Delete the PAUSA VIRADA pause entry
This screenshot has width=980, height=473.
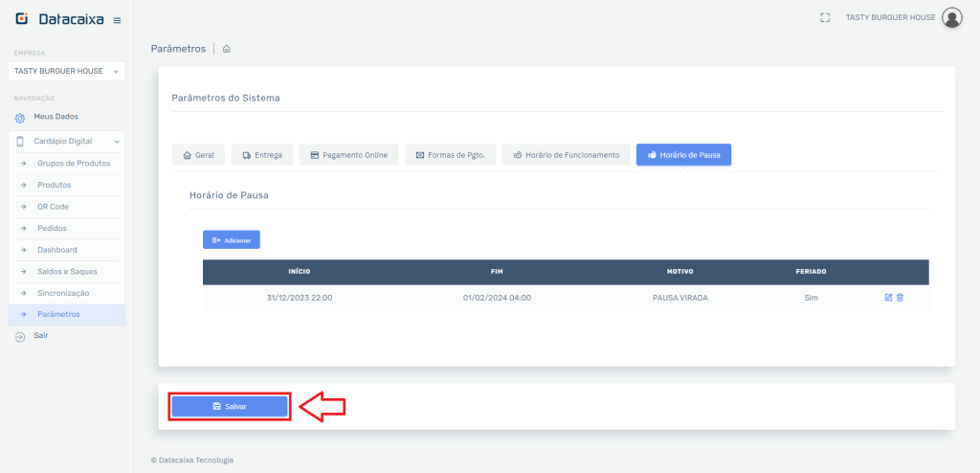click(900, 298)
